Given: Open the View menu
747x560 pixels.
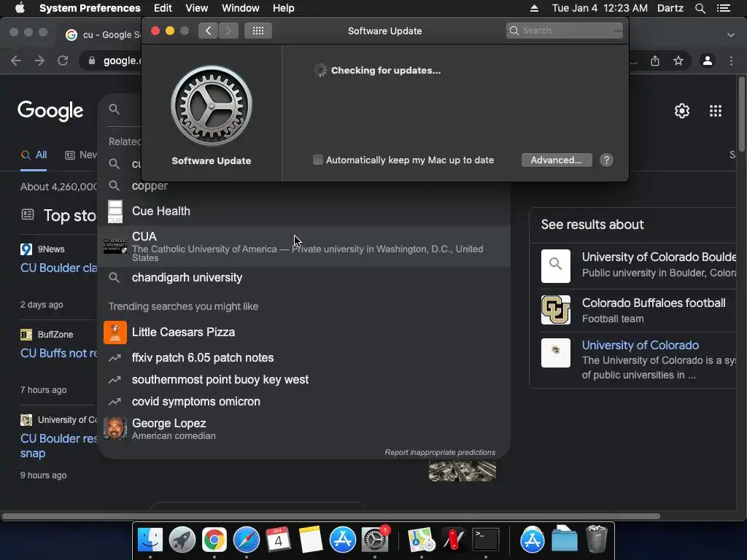Looking at the screenshot, I should coord(197,8).
